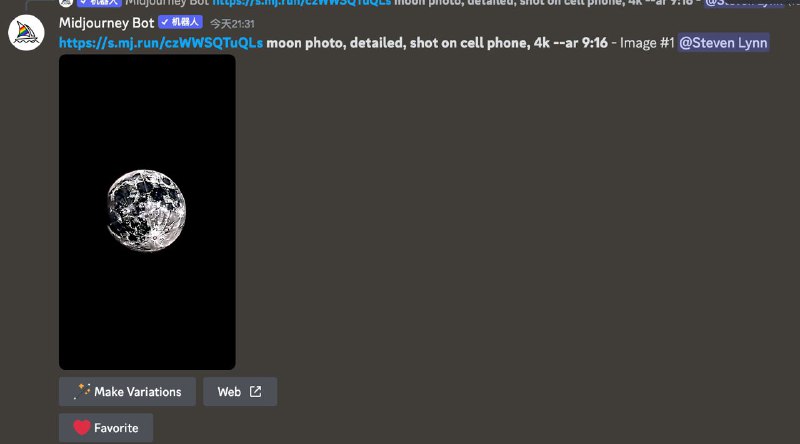Viewport: 800px width, 444px height.
Task: Click the Midjourney Bot sailboat avatar
Action: pos(26,33)
